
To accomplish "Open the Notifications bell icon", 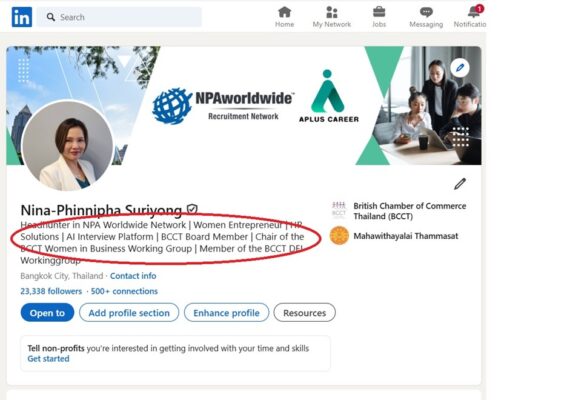I will [474, 12].
